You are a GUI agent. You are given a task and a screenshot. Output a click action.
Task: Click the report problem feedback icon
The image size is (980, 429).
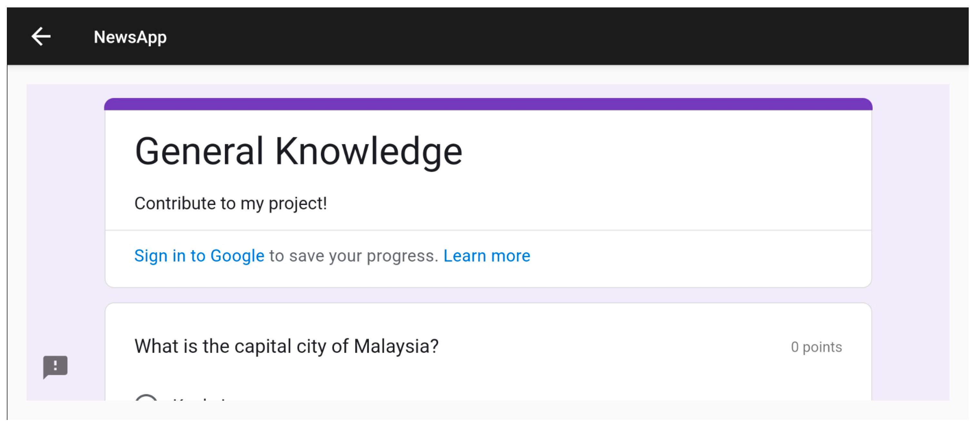pos(55,366)
